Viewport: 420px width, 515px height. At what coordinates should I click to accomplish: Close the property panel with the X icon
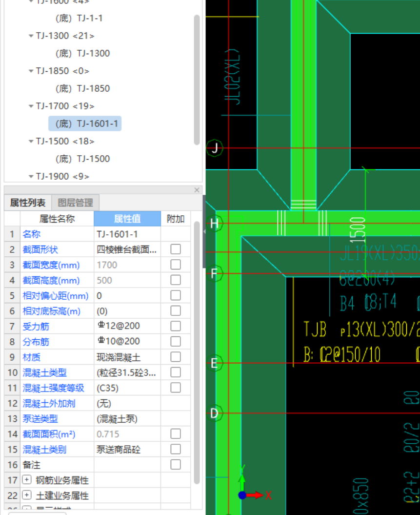pyautogui.click(x=197, y=190)
